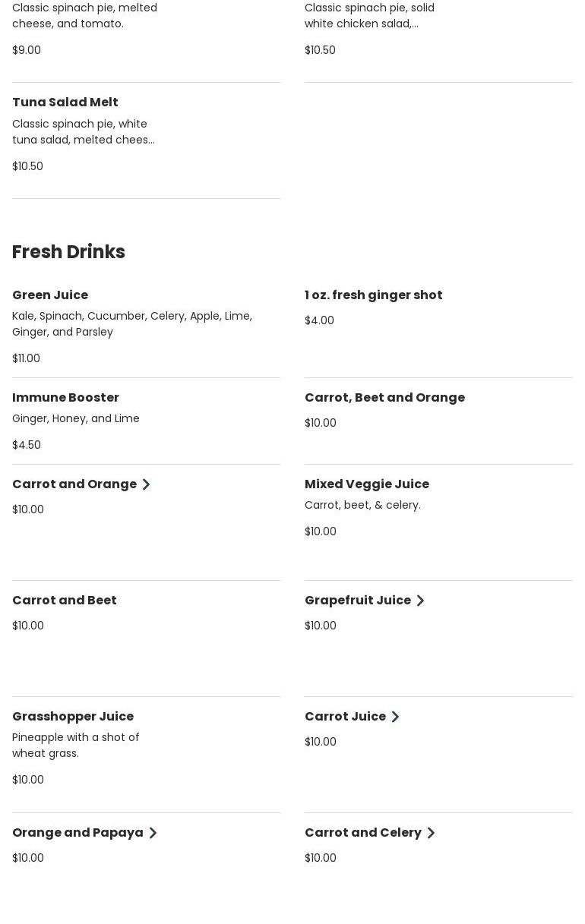This screenshot has height=924, width=585.
Task: Select 1 oz. fresh ginger shot
Action: click(x=373, y=295)
